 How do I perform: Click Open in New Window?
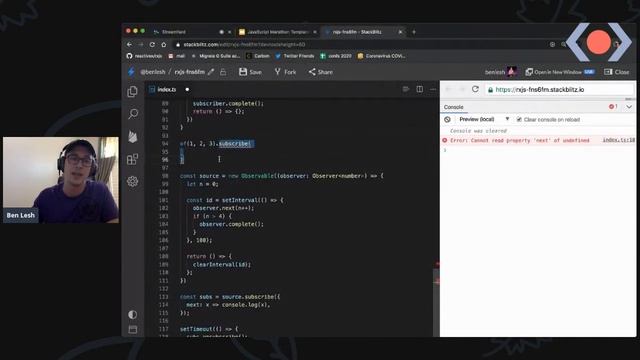559,72
